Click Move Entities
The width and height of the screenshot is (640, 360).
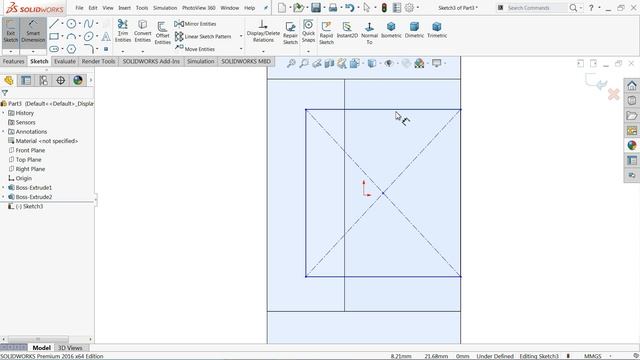[x=195, y=49]
